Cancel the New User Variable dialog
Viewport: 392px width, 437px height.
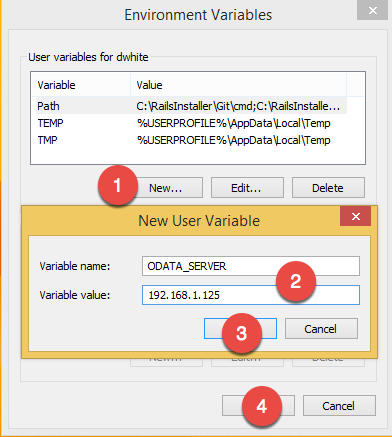(321, 328)
